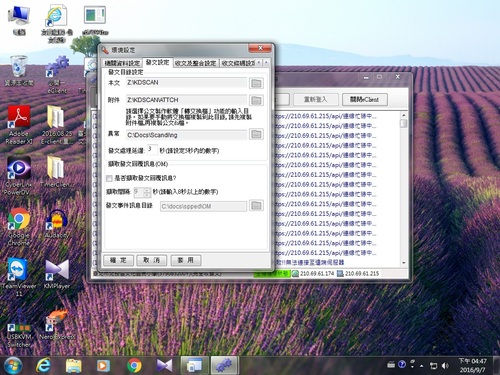Open the Computer desktop icon
The image size is (500, 375).
tap(19, 20)
